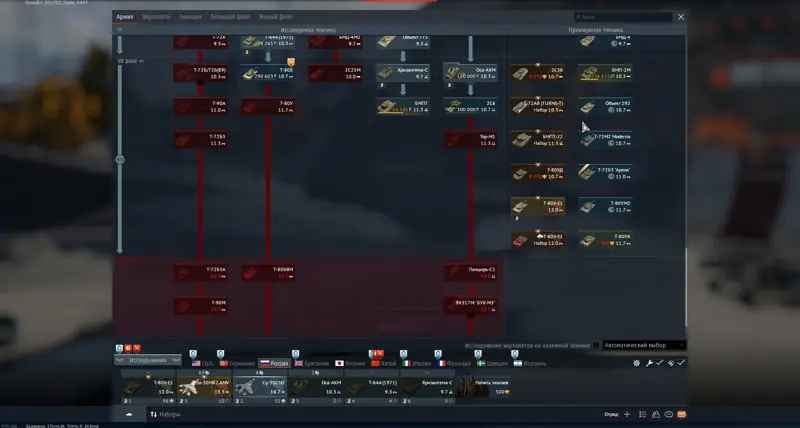Switch to the Вертолёты tab

click(x=156, y=17)
